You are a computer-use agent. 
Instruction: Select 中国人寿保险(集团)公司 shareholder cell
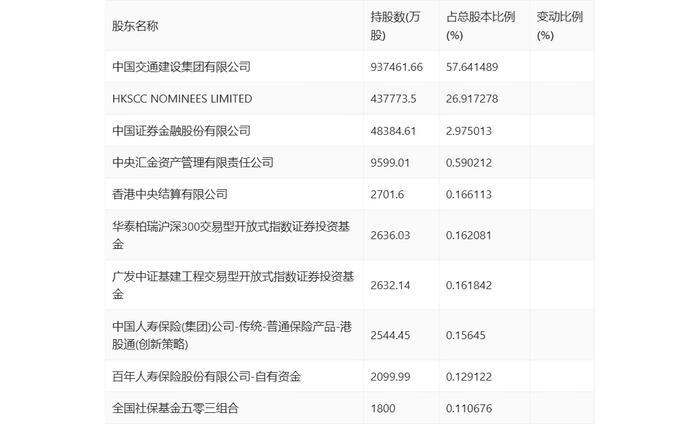coord(232,335)
